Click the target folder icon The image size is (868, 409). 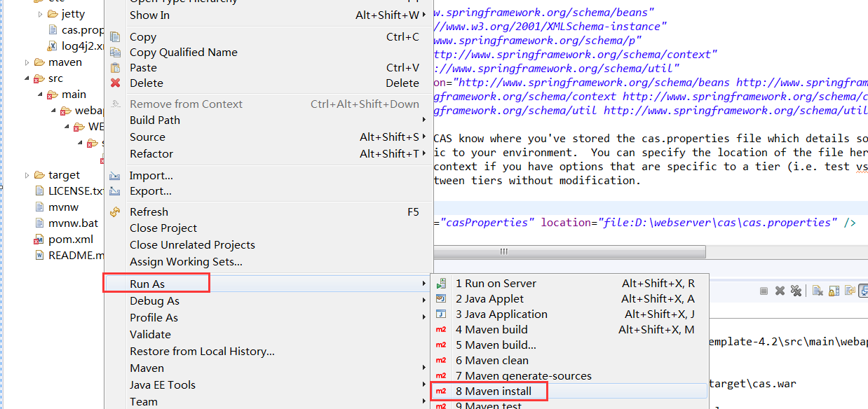pyautogui.click(x=40, y=175)
